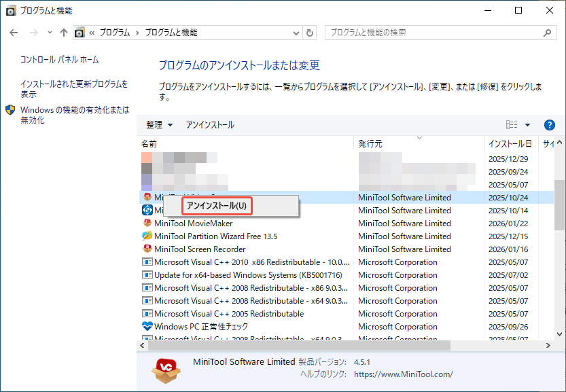Refresh the program list
The height and width of the screenshot is (392, 566).
311,32
